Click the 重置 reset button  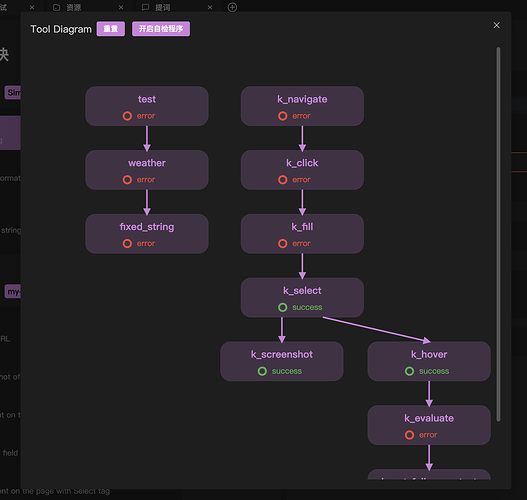pos(111,29)
